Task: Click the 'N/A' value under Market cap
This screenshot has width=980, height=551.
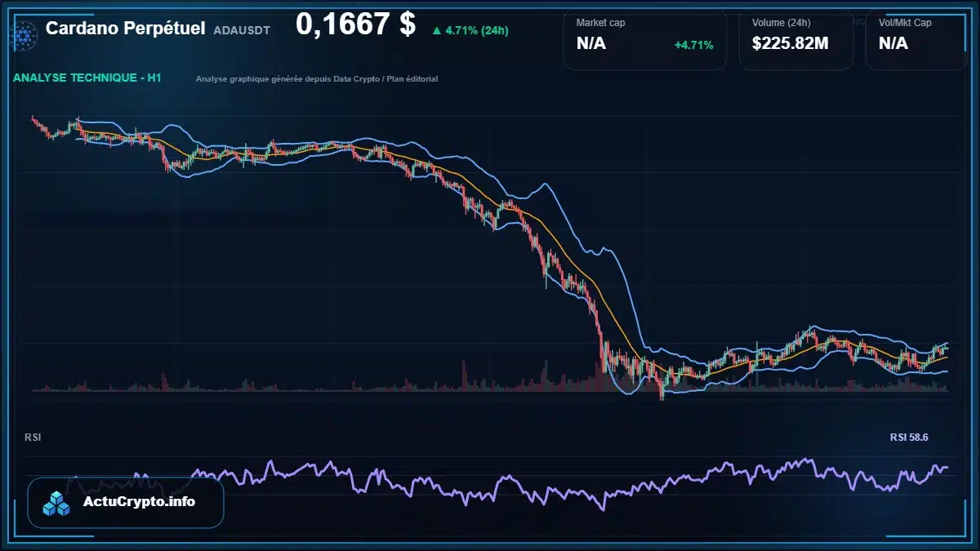Action: point(591,44)
